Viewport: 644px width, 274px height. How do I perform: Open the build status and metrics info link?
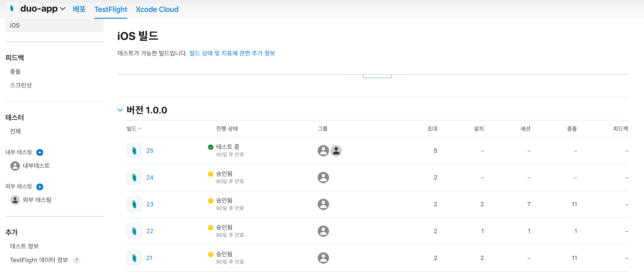[232, 53]
